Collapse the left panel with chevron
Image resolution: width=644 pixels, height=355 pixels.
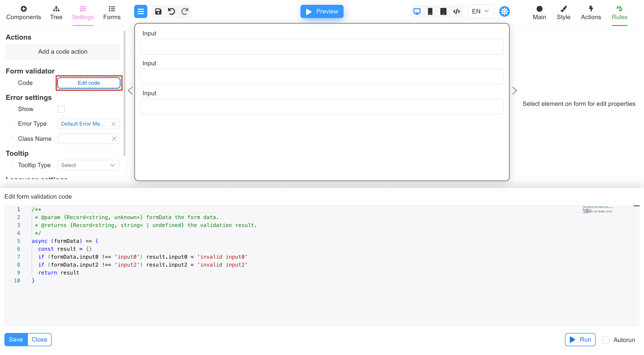click(x=130, y=90)
